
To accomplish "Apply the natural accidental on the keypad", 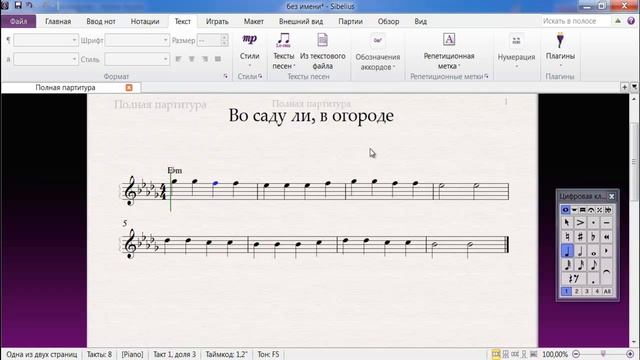I will [567, 237].
